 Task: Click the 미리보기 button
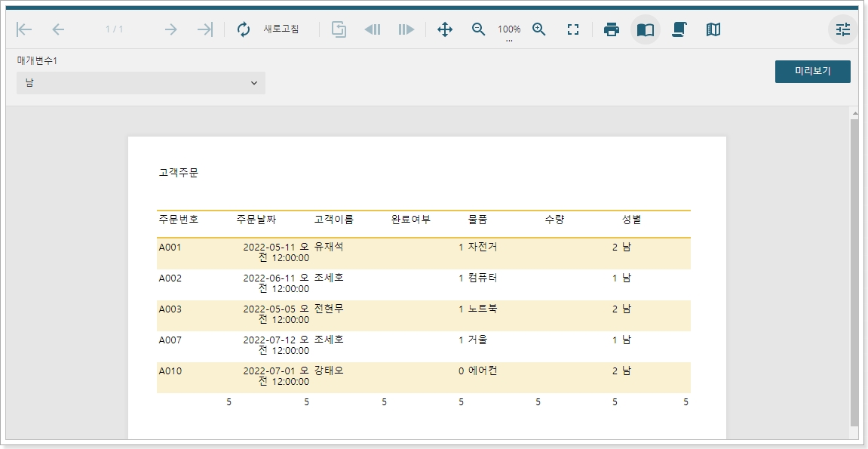coord(812,72)
